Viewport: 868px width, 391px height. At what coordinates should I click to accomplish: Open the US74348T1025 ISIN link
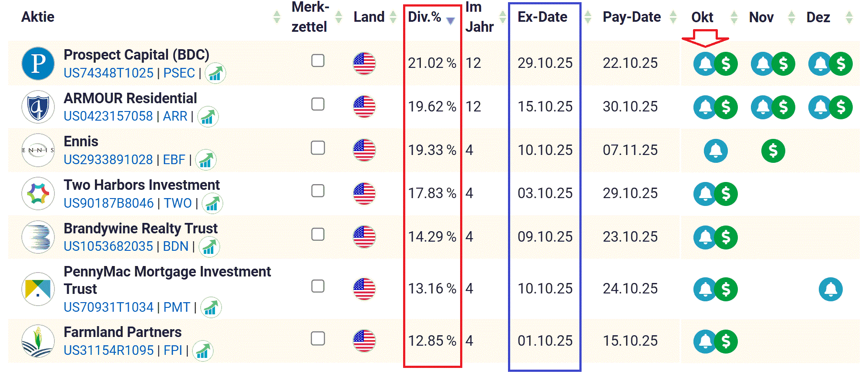[x=108, y=73]
